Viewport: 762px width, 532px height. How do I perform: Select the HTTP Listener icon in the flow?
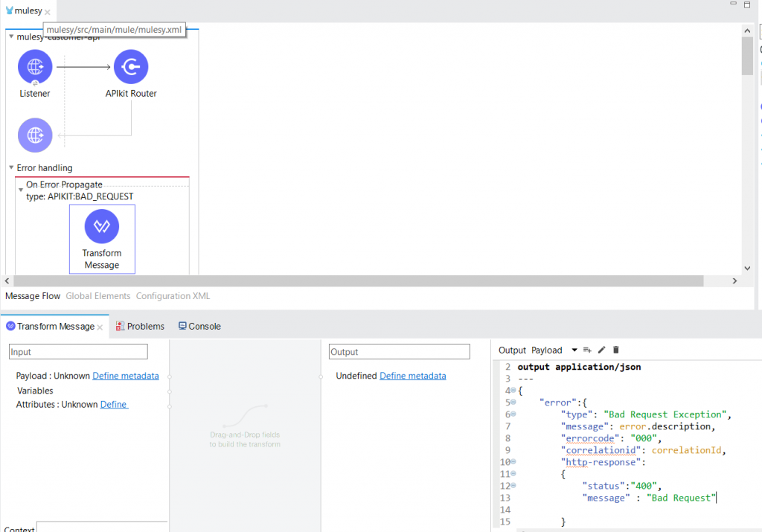pos(35,65)
